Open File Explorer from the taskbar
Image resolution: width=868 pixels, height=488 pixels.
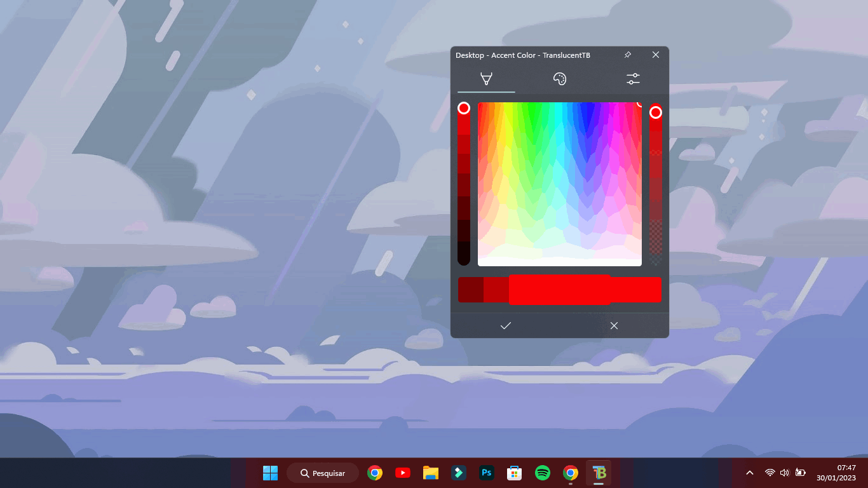[x=431, y=473]
